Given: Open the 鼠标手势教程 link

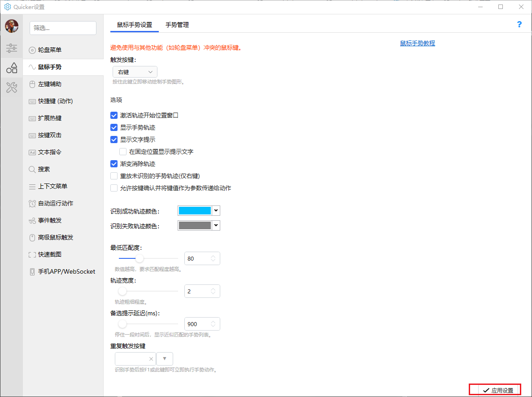Looking at the screenshot, I should pos(417,43).
